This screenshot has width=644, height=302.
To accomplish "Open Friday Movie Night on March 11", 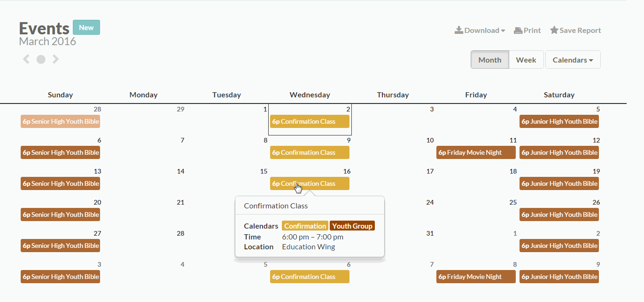I will 476,152.
